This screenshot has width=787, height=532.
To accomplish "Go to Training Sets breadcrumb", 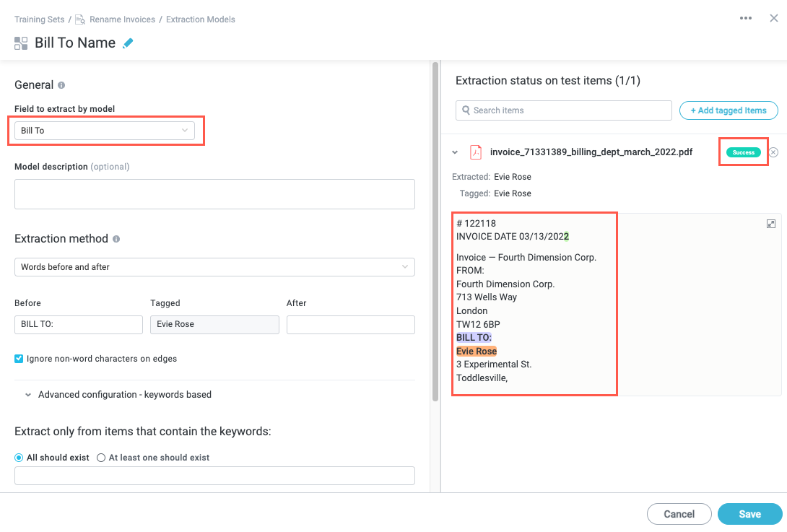I will pyautogui.click(x=39, y=19).
